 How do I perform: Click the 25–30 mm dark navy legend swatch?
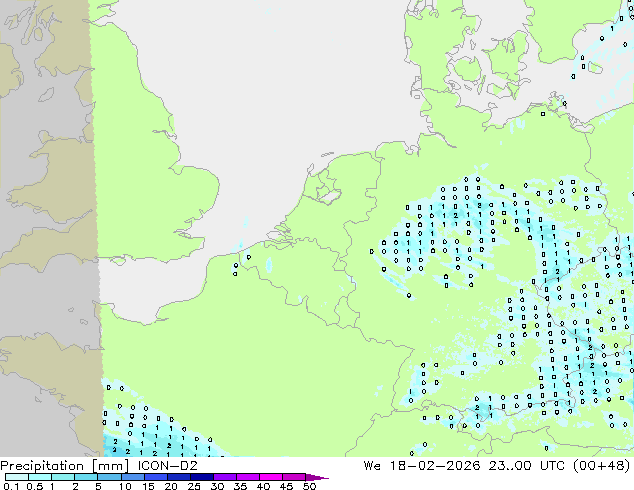click(202, 477)
